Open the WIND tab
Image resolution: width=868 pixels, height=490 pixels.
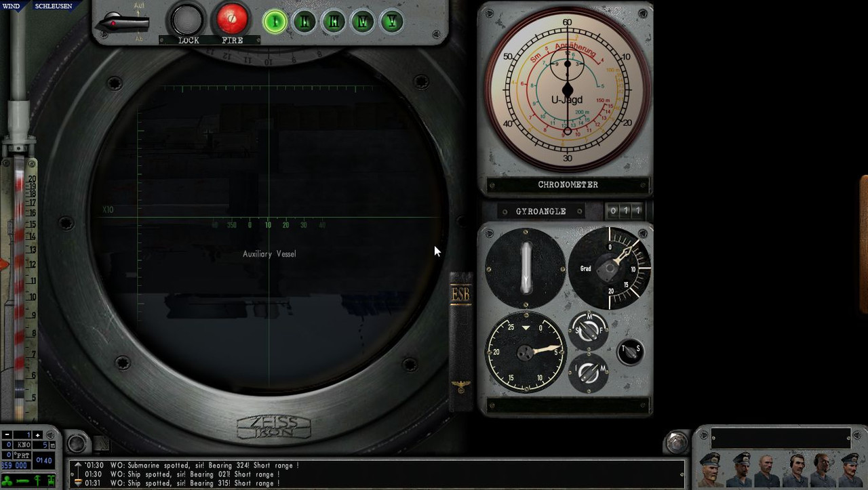(12, 5)
